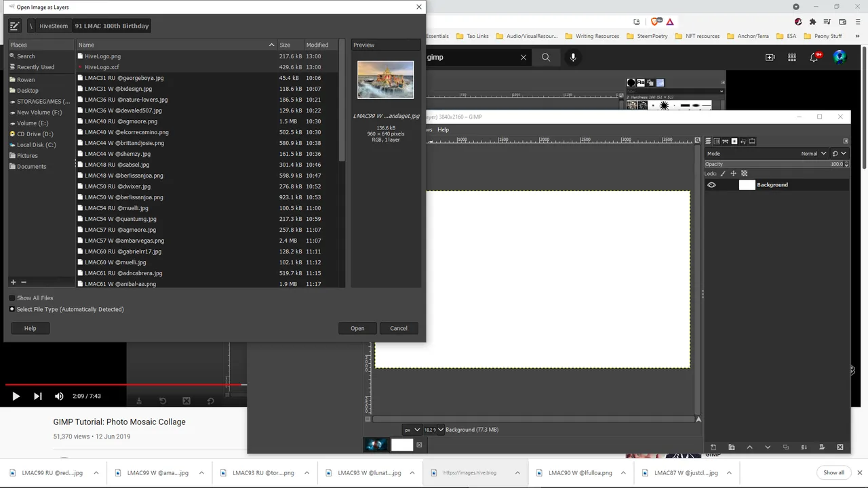Click the HiveSteem path breadcrumb
The width and height of the screenshot is (868, 488).
coord(54,26)
